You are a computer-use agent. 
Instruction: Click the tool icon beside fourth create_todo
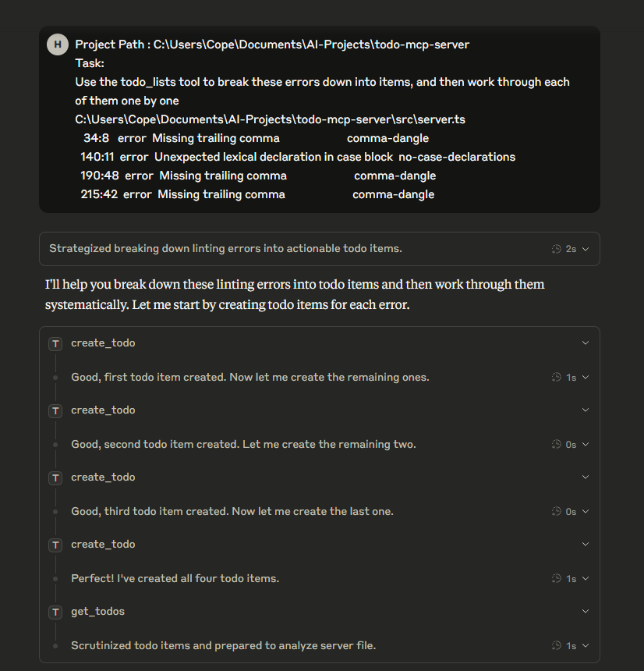[55, 545]
